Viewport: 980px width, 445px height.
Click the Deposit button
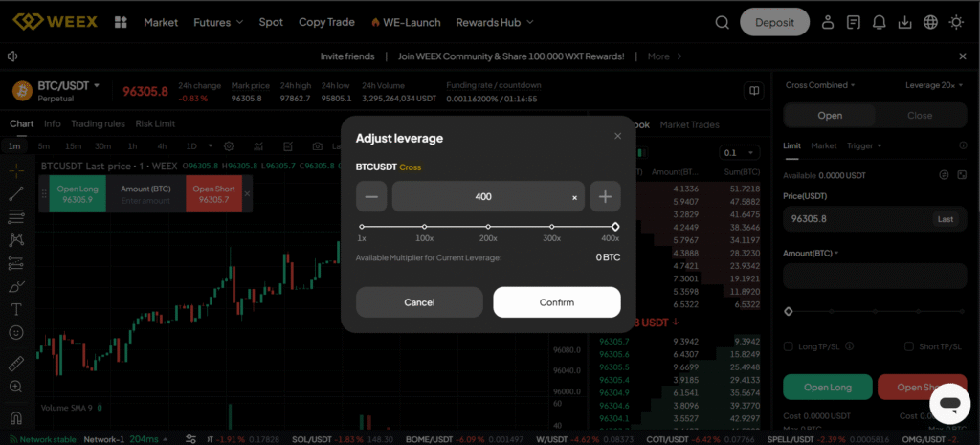pos(774,23)
